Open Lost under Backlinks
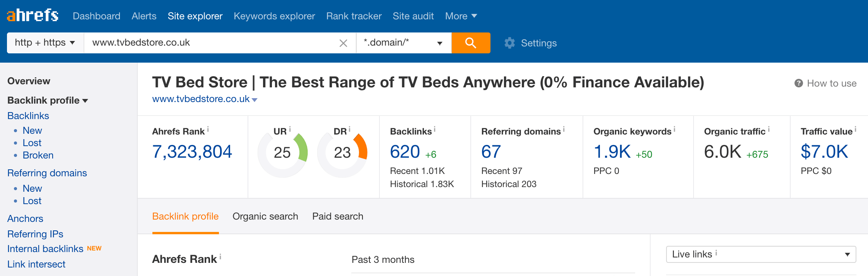Viewport: 868px width, 276px height. [x=32, y=143]
